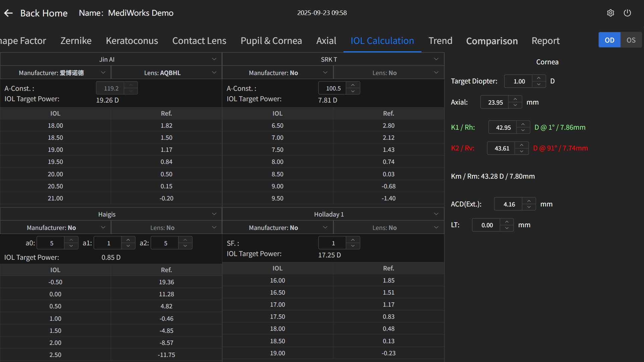Screen dimensions: 644x362
Task: Decrease K2 value with down arrow
Action: tap(522, 152)
